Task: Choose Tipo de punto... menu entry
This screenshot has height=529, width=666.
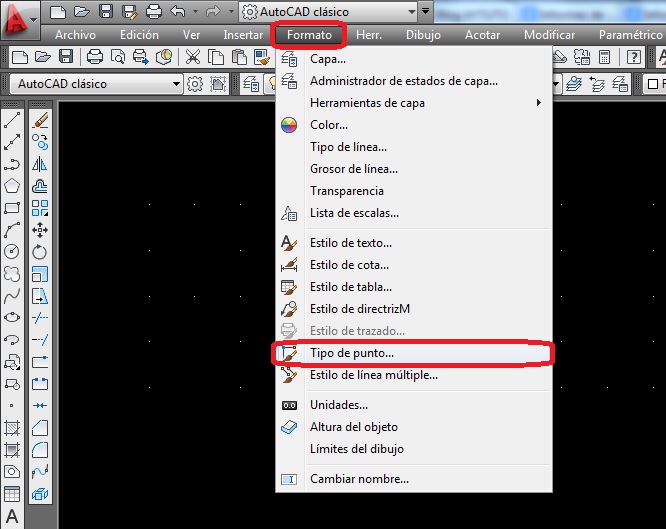Action: click(x=414, y=353)
